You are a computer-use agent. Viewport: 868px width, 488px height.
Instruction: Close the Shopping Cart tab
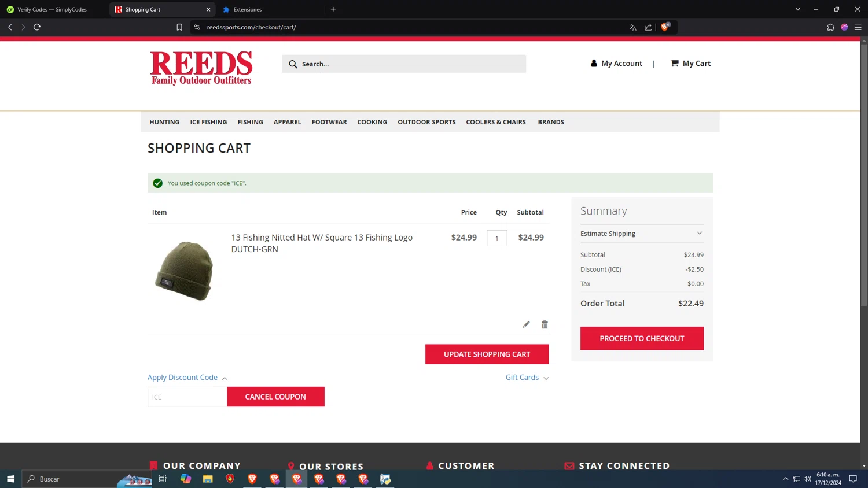pyautogui.click(x=208, y=9)
